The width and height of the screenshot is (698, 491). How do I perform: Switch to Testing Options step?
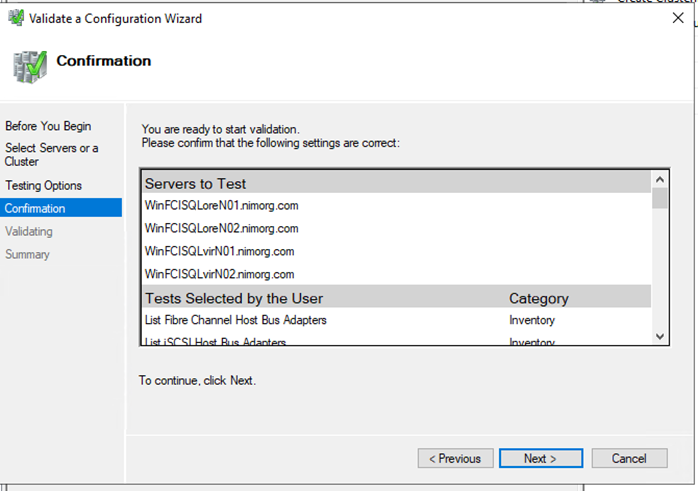point(44,186)
